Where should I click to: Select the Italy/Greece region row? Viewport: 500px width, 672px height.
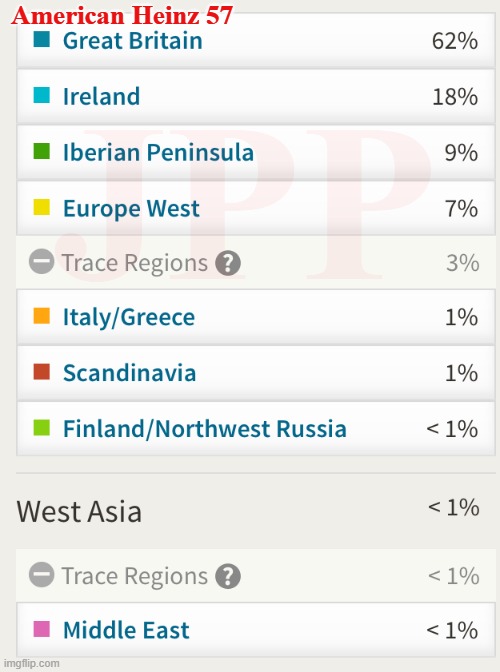[256, 317]
